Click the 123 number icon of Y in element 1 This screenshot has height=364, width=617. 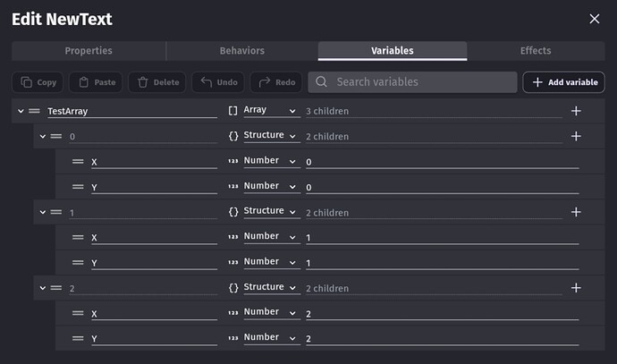click(x=233, y=262)
